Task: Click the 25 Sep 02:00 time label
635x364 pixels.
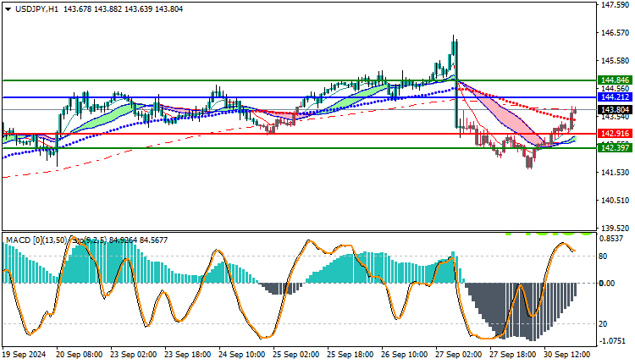Action: point(296,355)
